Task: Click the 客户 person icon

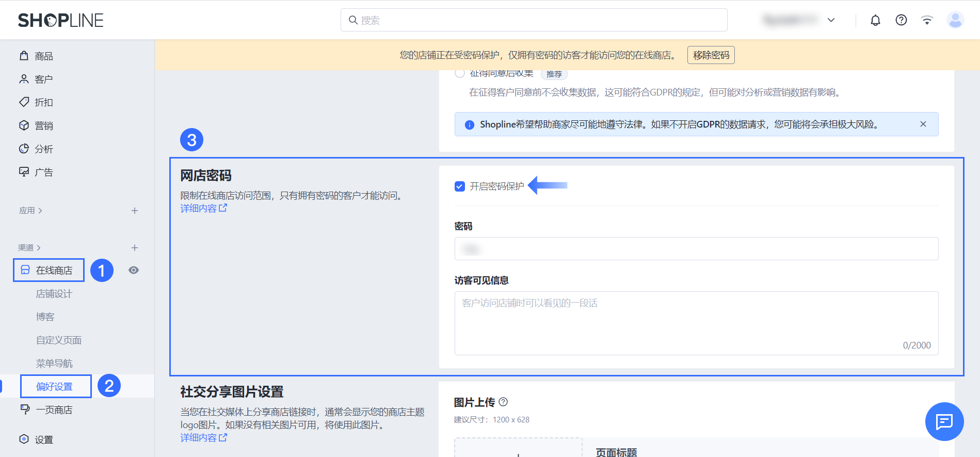Action: click(x=24, y=78)
